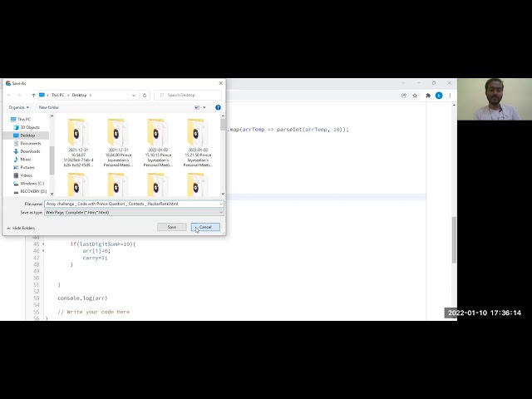Screen dimensions: 532x399
Task: Select folder 2022-01-02 15.21.50 Prince Jayaseelan's
Action: click(198, 142)
